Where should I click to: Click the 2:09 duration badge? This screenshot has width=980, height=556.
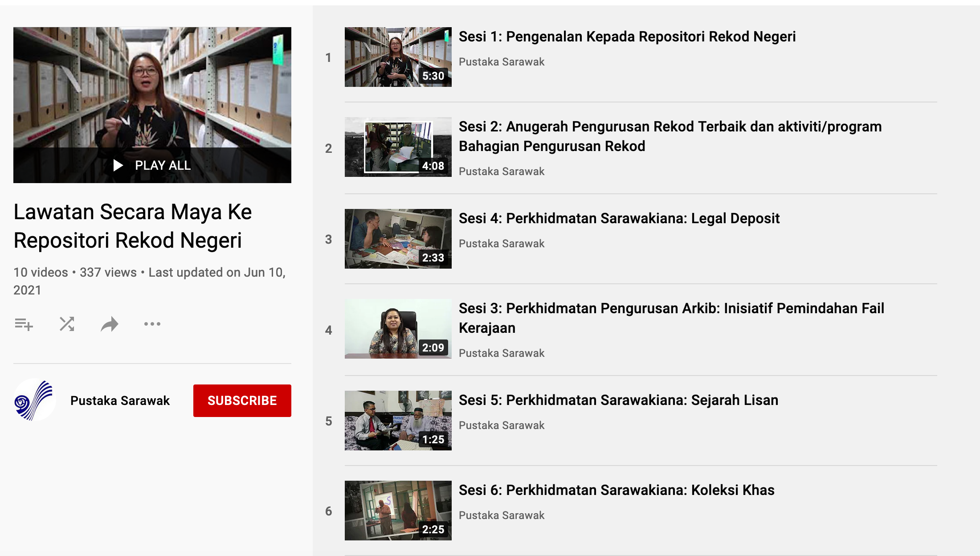[x=433, y=348]
